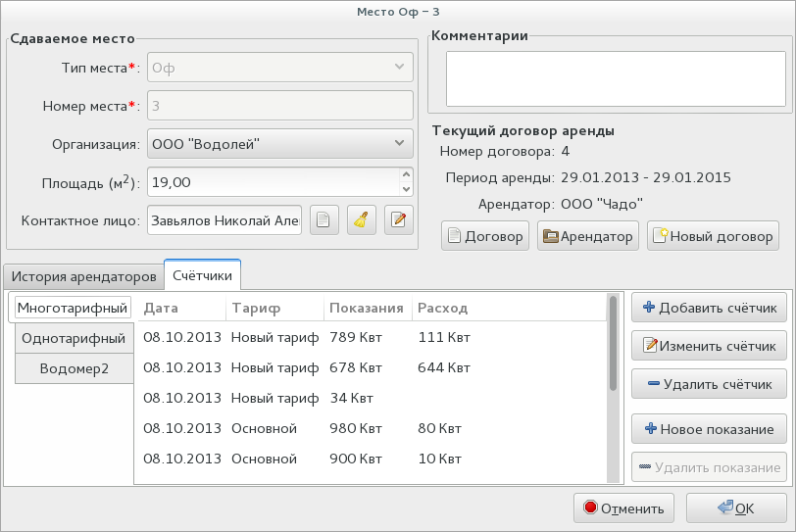
Task: Sort by Показания column header
Action: 368,308
